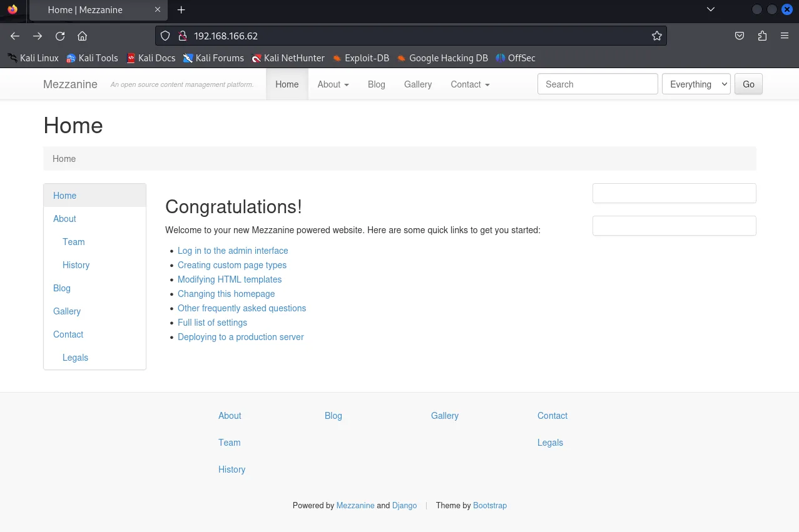This screenshot has height=532, width=799.
Task: Open the List all tabs chevron
Action: (711, 9)
